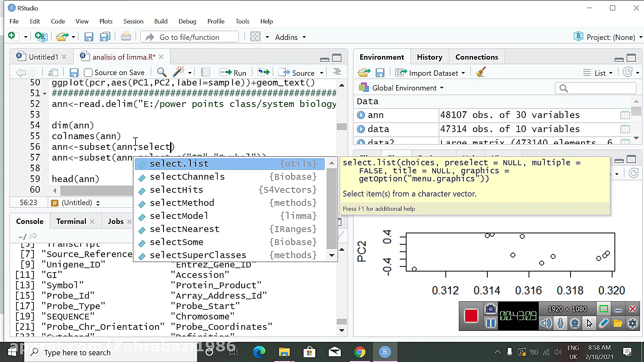Open the Source button dropdown arrow
Screen dimensions: 644x362
pos(322,73)
